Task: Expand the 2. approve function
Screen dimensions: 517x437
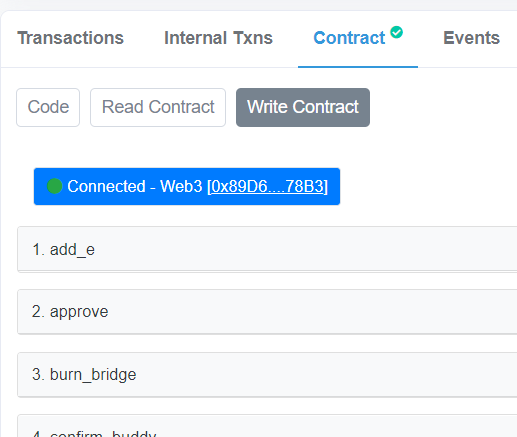Action: pyautogui.click(x=267, y=312)
